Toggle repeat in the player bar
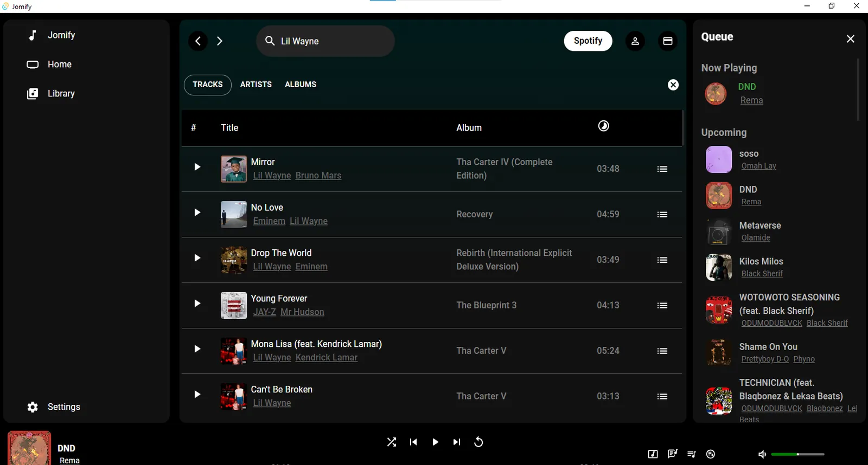The width and height of the screenshot is (868, 465). 478,442
